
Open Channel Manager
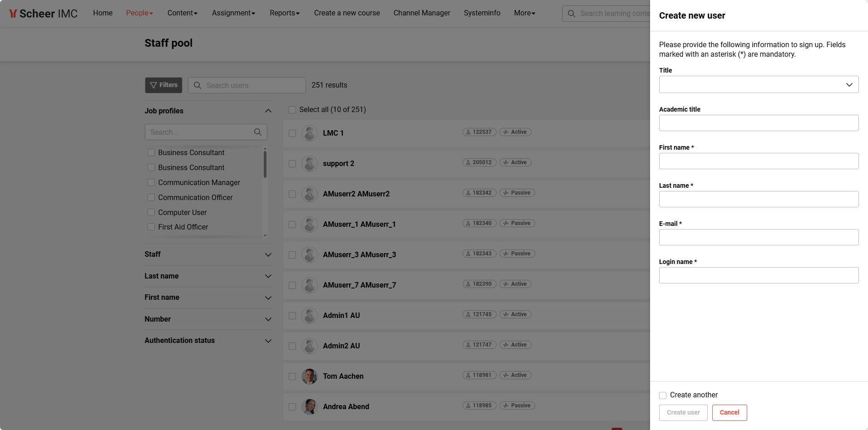tap(422, 13)
